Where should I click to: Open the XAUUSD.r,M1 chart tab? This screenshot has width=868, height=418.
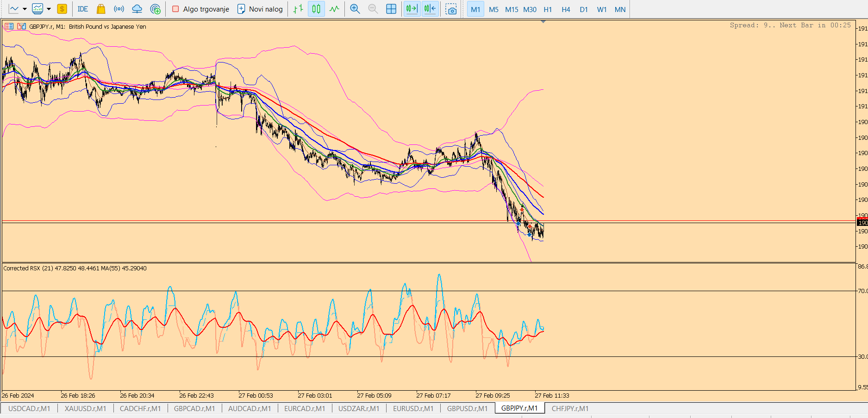pos(85,408)
